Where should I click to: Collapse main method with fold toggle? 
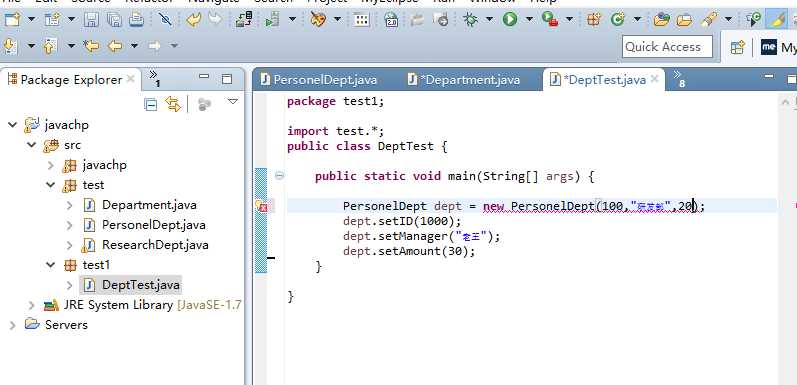pyautogui.click(x=279, y=176)
